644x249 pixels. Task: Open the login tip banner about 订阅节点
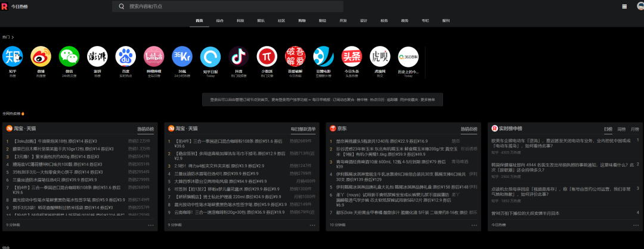323,100
